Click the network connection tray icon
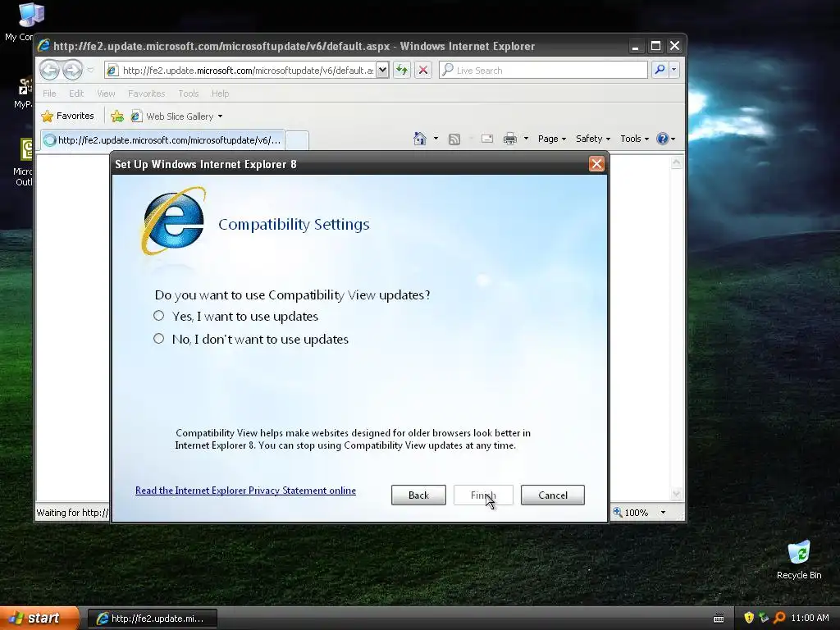The image size is (840, 630). click(764, 618)
